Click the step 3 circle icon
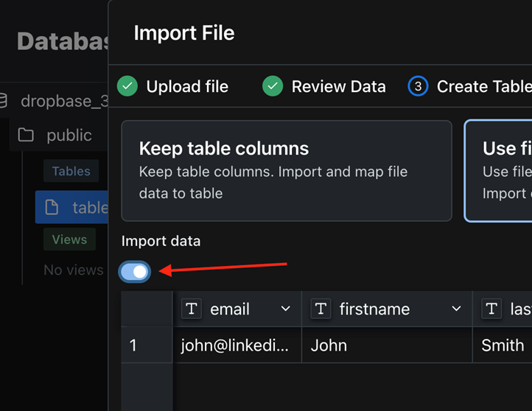 (418, 86)
